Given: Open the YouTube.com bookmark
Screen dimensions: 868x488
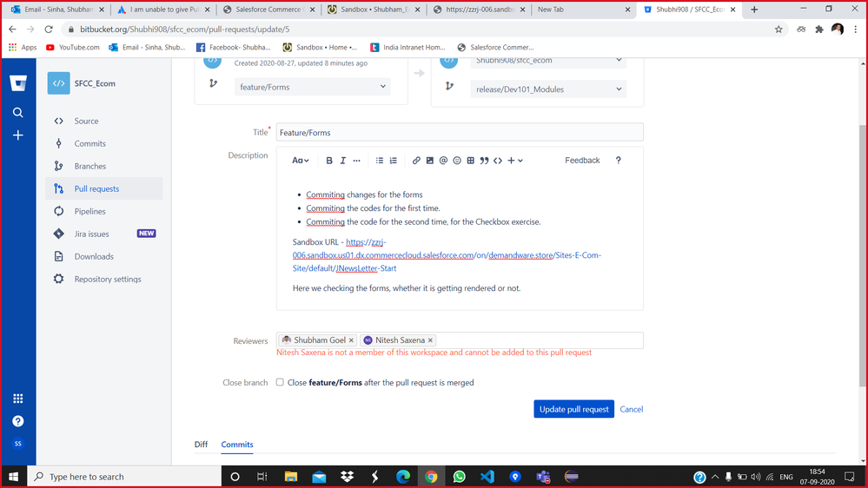Looking at the screenshot, I should (73, 48).
